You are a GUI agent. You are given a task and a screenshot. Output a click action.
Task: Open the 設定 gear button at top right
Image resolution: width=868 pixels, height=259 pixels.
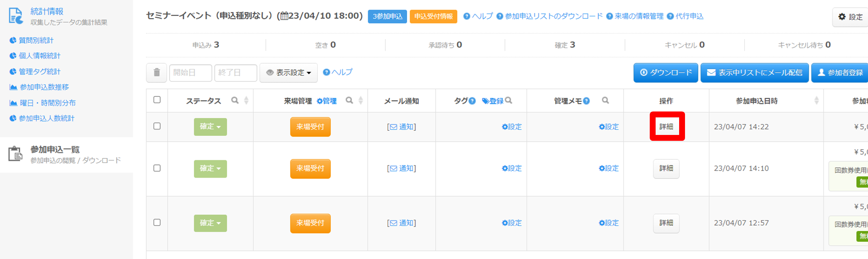(850, 17)
